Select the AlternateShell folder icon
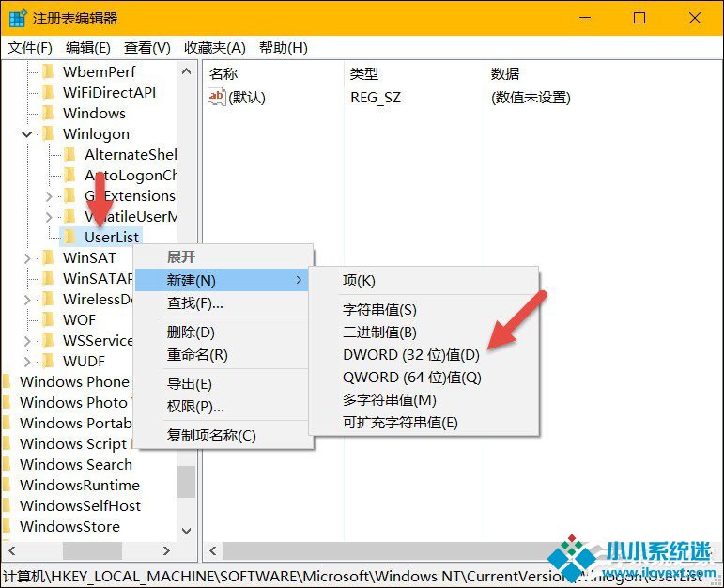 (69, 154)
